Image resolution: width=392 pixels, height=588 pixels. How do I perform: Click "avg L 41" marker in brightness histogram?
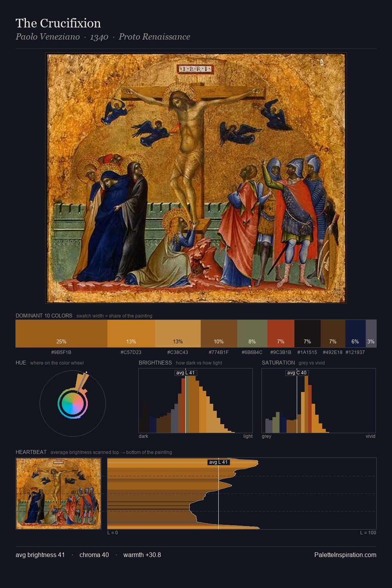pos(185,373)
